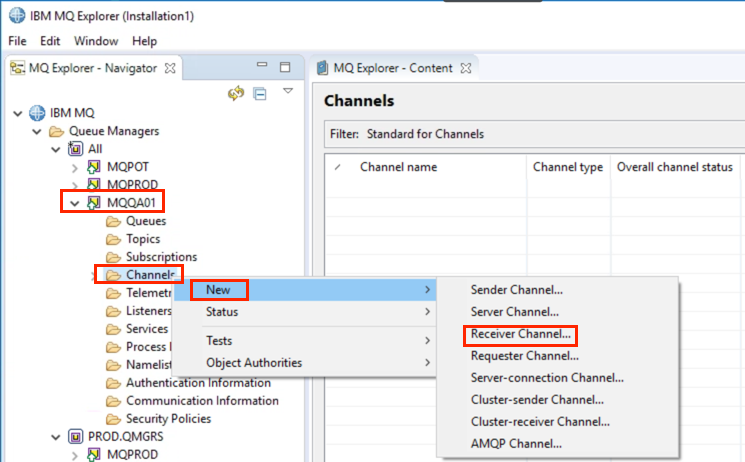Click the Communication Information folder icon
The image size is (745, 462).
click(113, 401)
